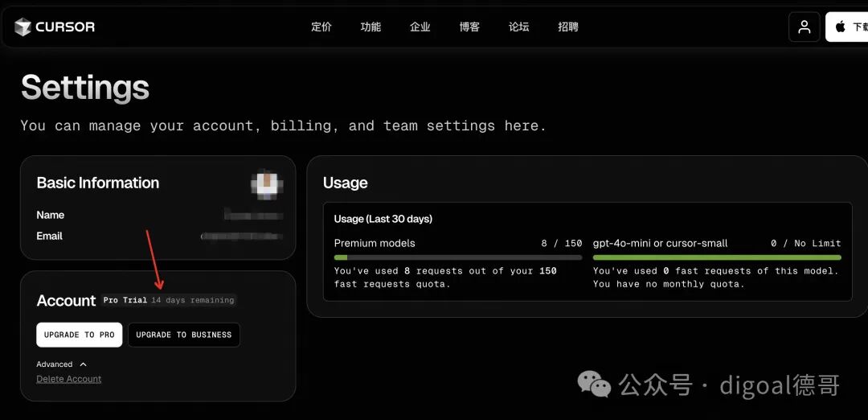Click the Basic Information heading
This screenshot has width=868, height=420.
tap(98, 183)
